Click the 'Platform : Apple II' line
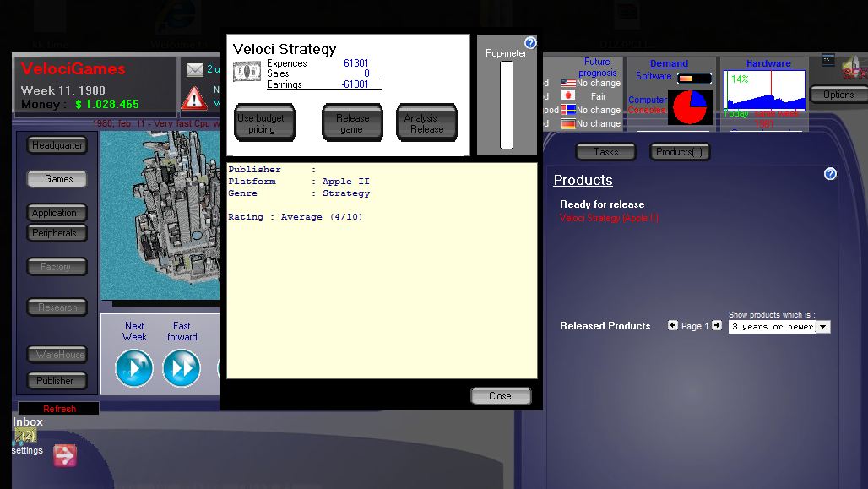Screen dimensions: 868x489 point(299,182)
